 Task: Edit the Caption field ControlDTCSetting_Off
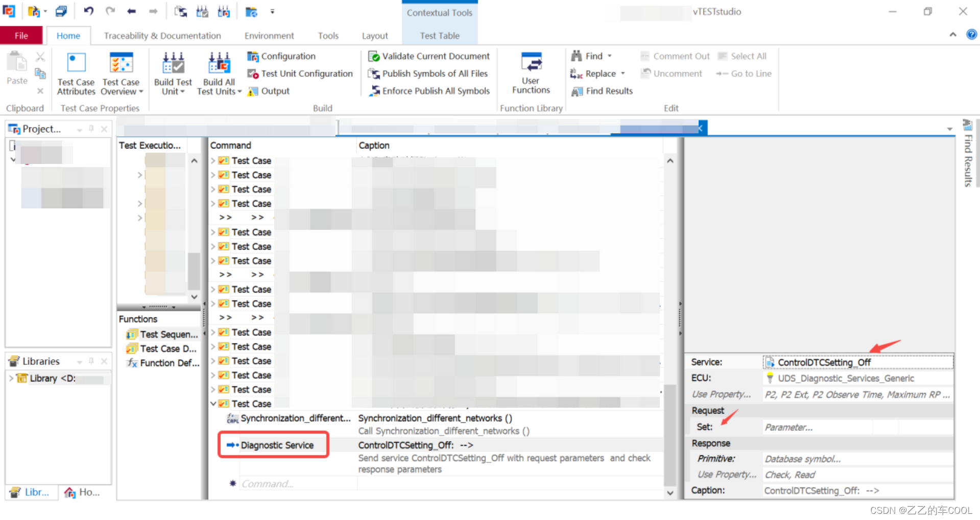pos(858,490)
